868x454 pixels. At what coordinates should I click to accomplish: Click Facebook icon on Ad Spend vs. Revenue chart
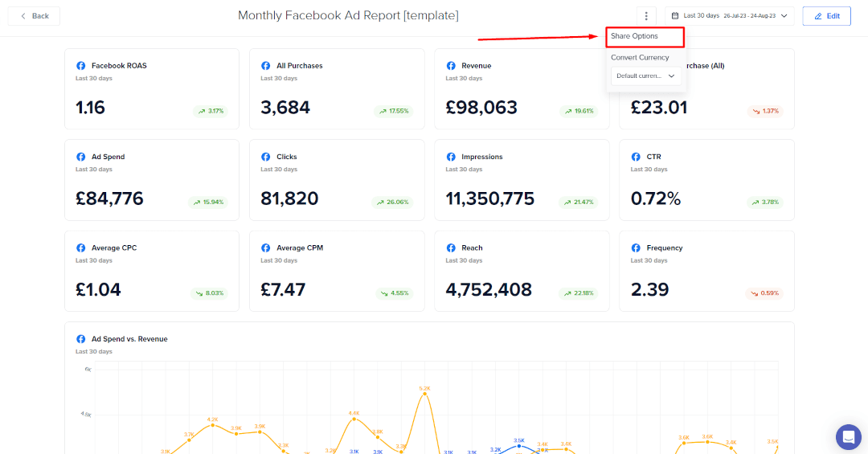click(x=81, y=339)
